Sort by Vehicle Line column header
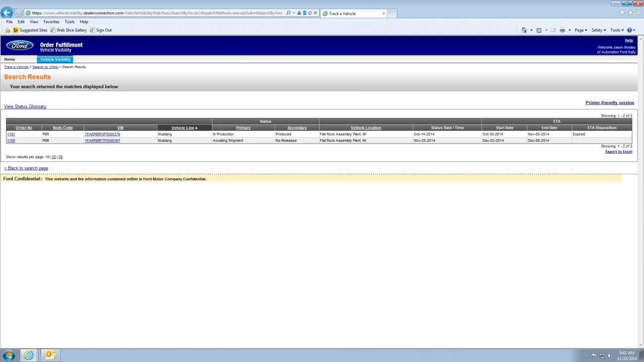 click(x=184, y=128)
